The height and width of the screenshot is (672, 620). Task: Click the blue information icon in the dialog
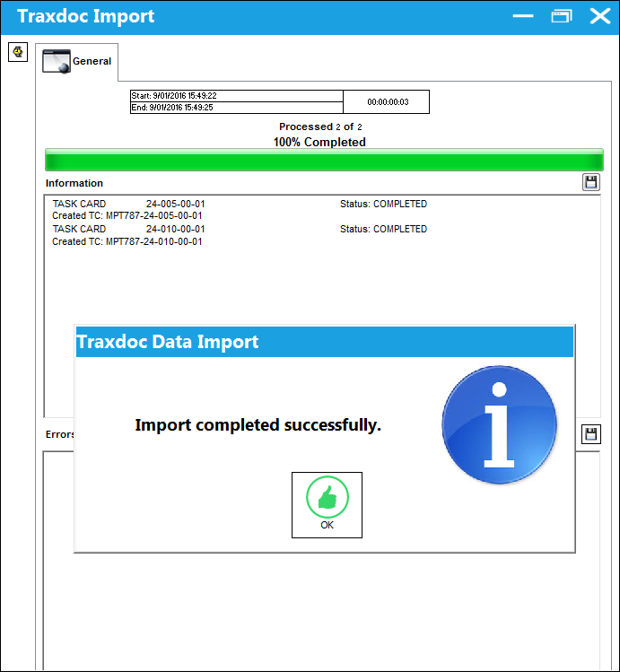[499, 424]
